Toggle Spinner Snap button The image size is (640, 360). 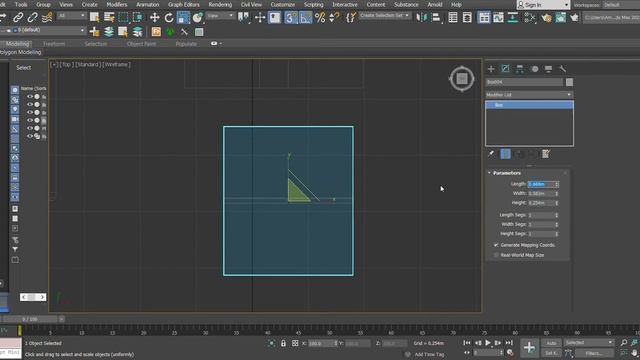[x=335, y=18]
